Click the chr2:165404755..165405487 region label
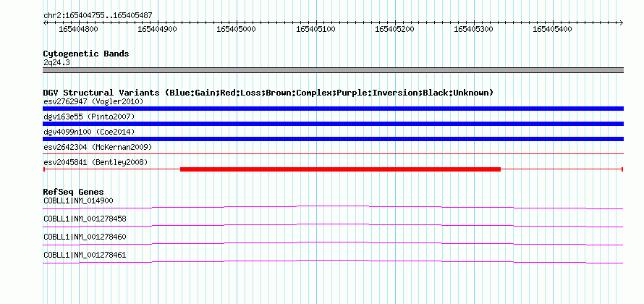Viewport: 644px width, 304px height. click(x=98, y=16)
